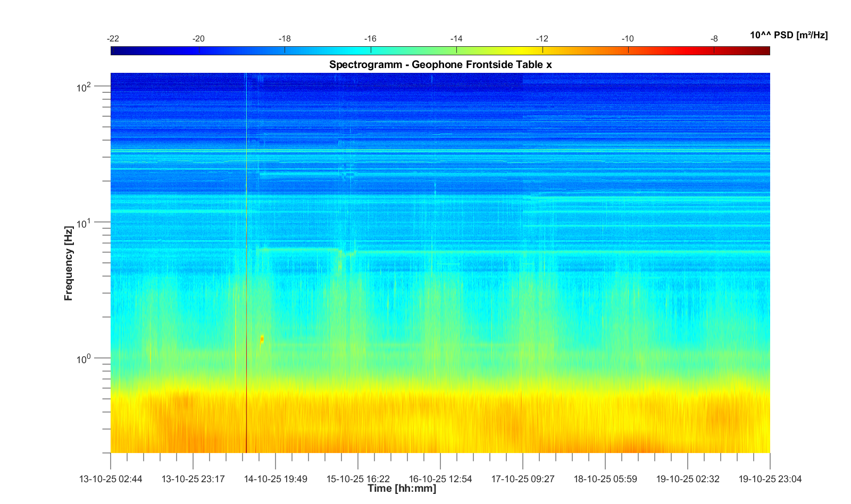Select the '19-10-25 23:04' time tick label

coord(770,479)
